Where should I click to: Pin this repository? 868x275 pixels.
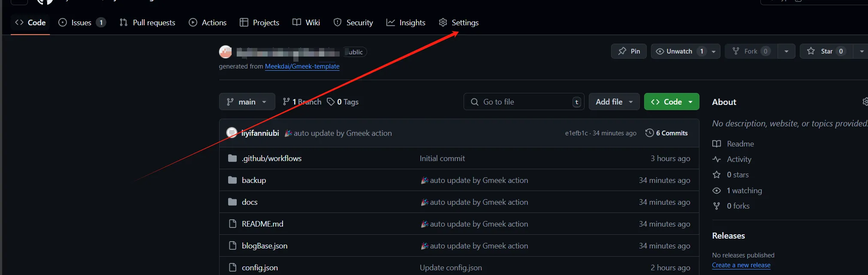tap(629, 51)
